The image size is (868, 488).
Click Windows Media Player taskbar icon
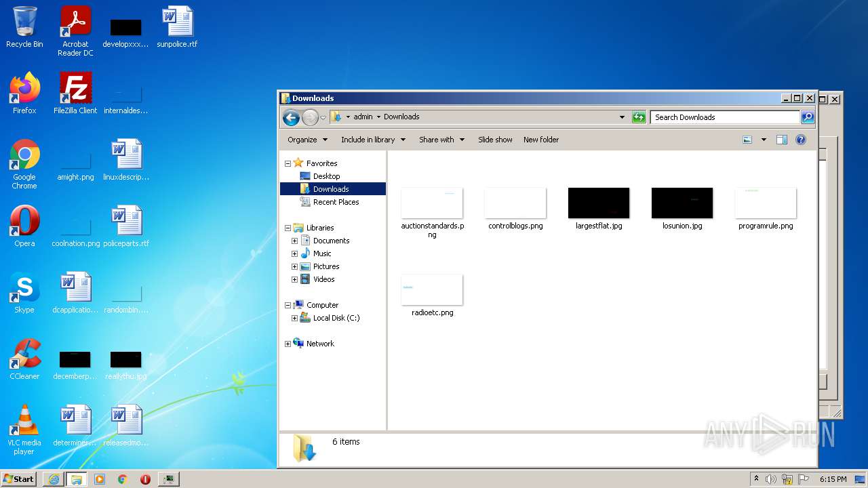click(x=100, y=479)
